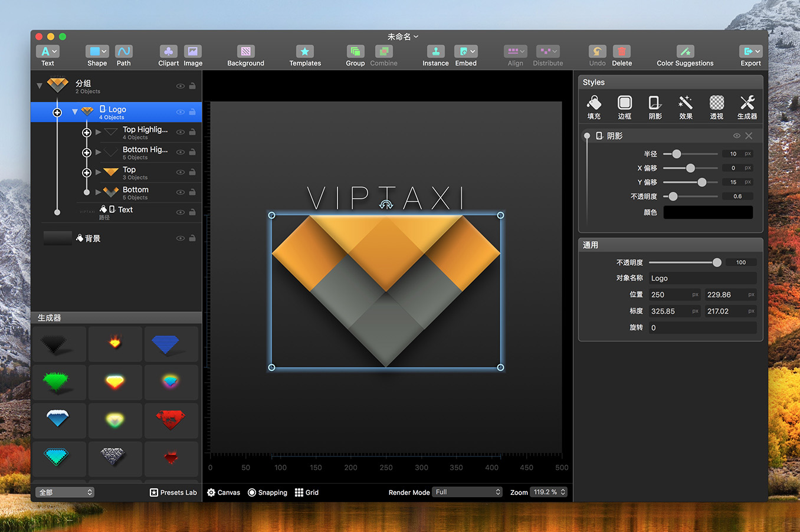Toggle the Grid display
The height and width of the screenshot is (532, 800).
(x=307, y=492)
